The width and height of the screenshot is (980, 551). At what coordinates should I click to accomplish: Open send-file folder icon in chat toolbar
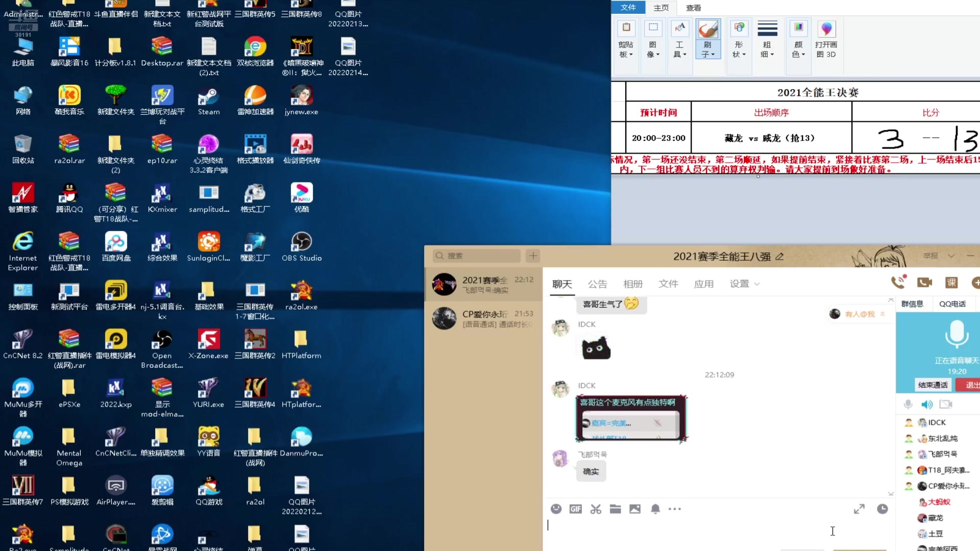615,509
